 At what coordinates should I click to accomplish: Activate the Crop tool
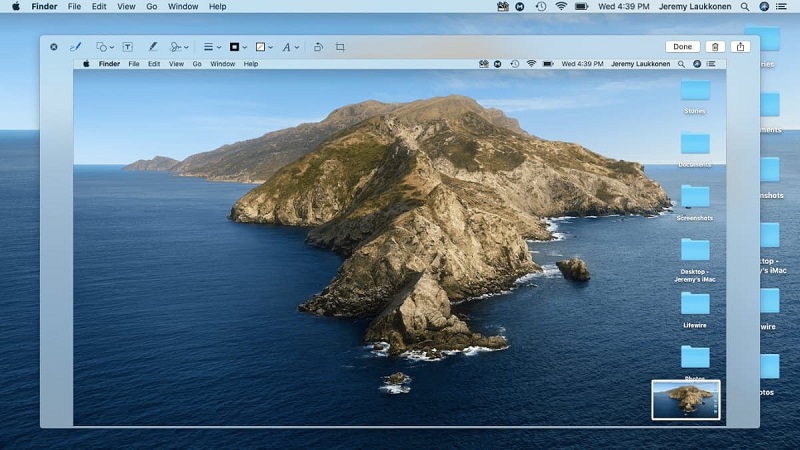[x=340, y=47]
